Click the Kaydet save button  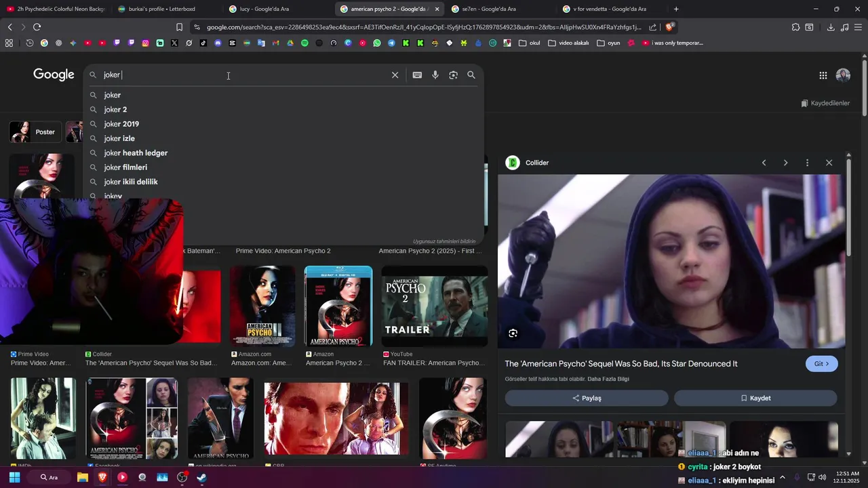click(x=755, y=398)
